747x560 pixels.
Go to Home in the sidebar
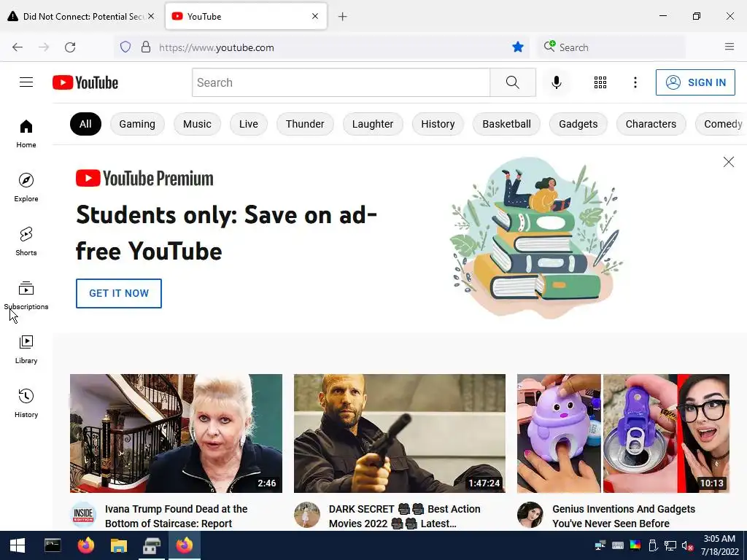[26, 134]
